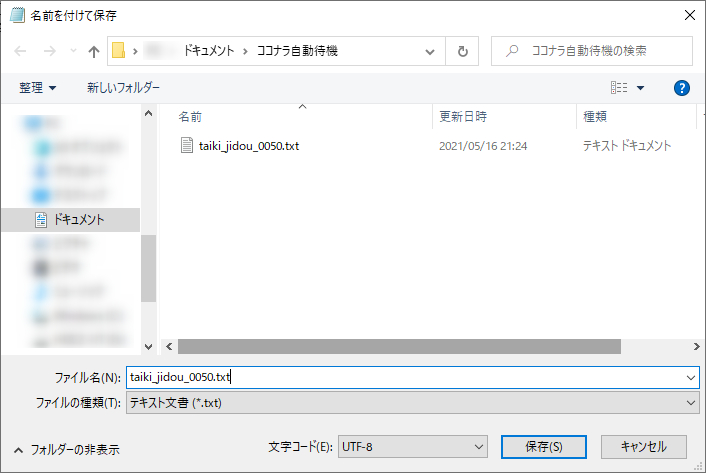Click the Notepad icon in title bar

tap(17, 15)
